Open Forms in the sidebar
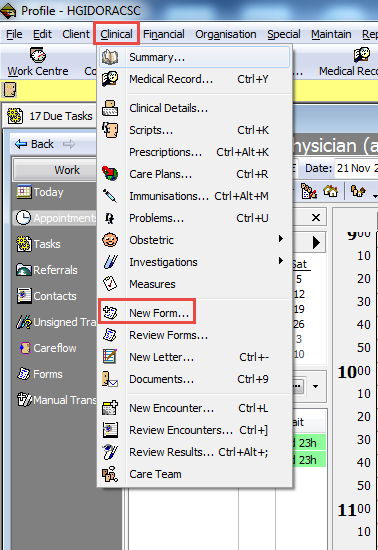The height and width of the screenshot is (550, 378). point(40,374)
